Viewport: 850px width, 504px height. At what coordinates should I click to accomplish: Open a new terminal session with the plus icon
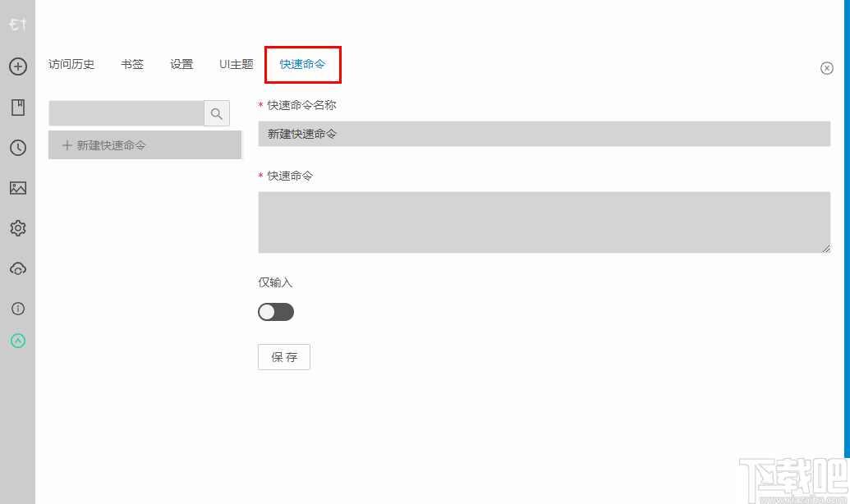pyautogui.click(x=17, y=66)
